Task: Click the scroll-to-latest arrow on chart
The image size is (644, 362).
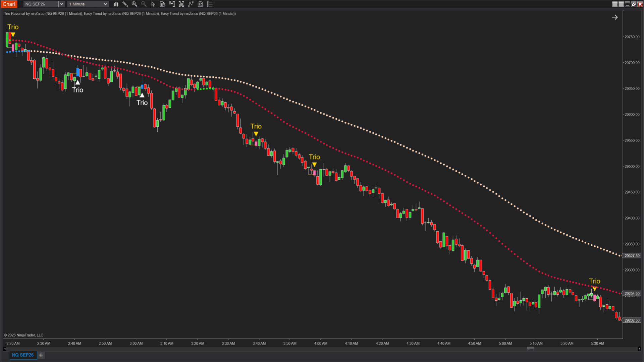Action: (x=614, y=17)
